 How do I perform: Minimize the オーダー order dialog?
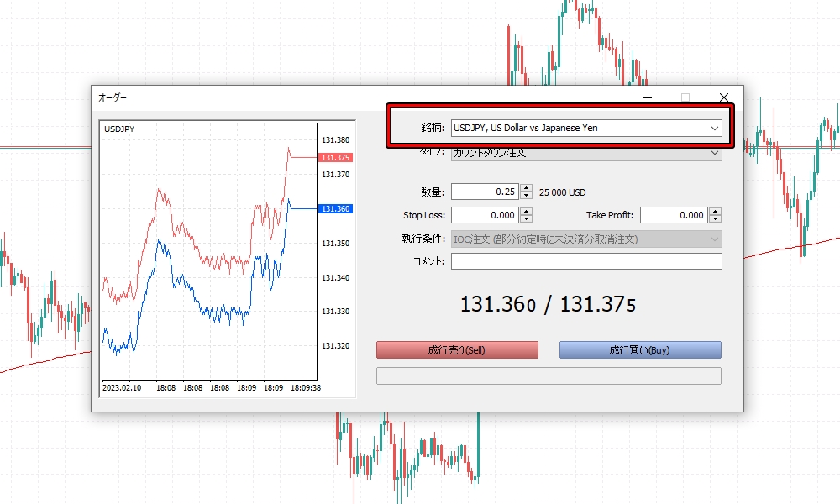pos(648,98)
